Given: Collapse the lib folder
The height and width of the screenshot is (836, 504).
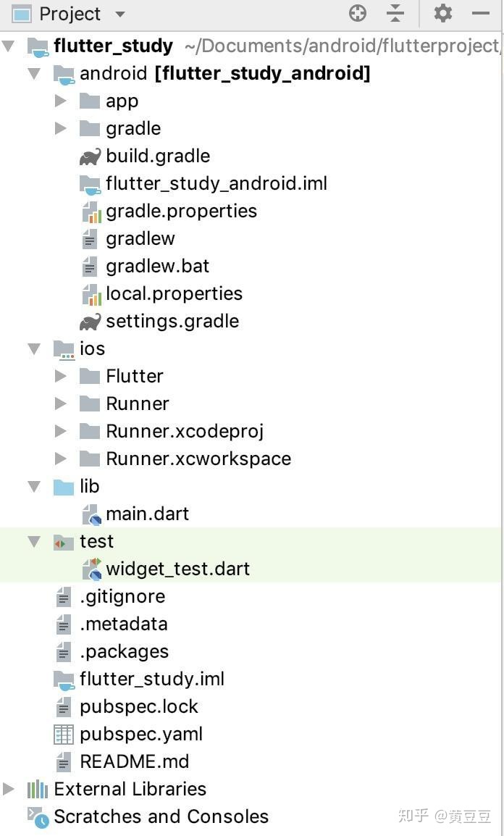Looking at the screenshot, I should click(34, 487).
